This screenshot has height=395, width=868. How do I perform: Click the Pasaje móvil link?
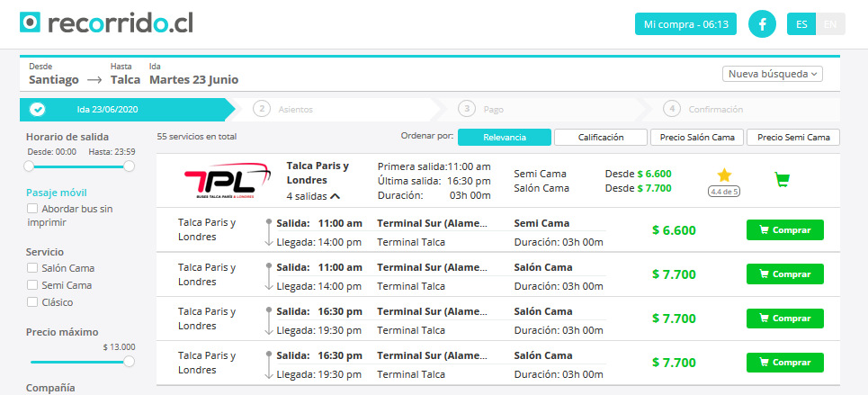(x=57, y=193)
